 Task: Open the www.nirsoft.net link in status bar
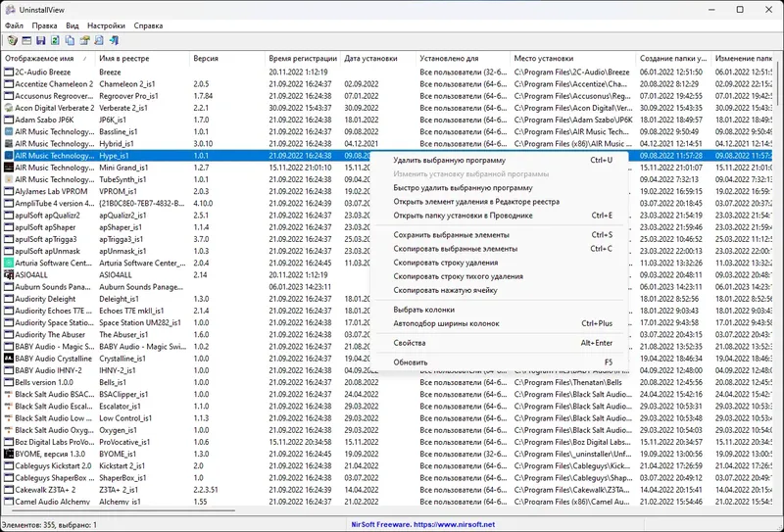click(x=454, y=524)
